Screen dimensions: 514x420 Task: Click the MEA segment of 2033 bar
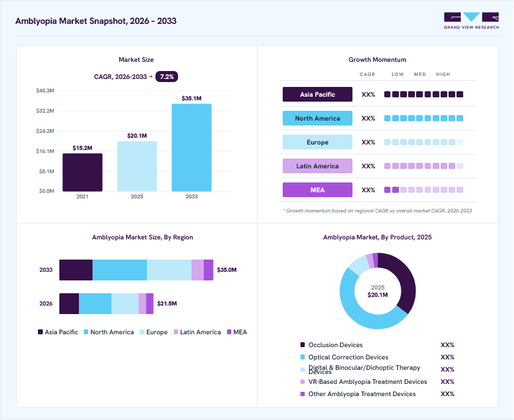pyautogui.click(x=209, y=270)
